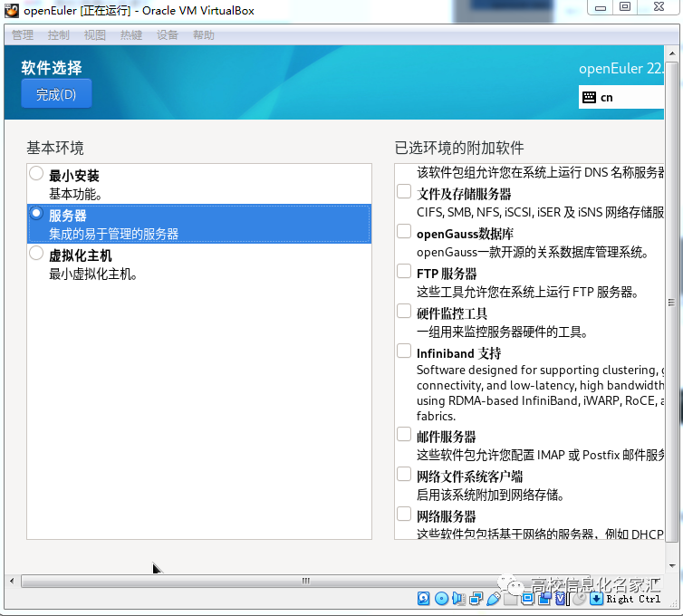This screenshot has width=683, height=616.
Task: Select the 服务器 base environment
Action: pos(199,224)
